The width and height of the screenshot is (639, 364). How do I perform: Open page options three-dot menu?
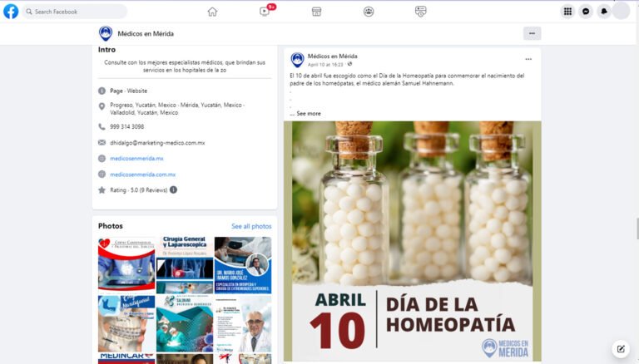532,33
